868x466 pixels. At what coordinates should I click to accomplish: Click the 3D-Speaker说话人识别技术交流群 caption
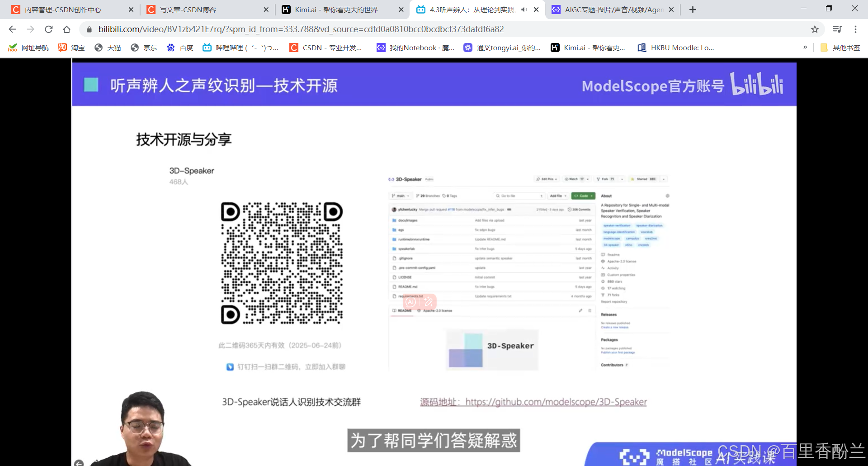[291, 402]
